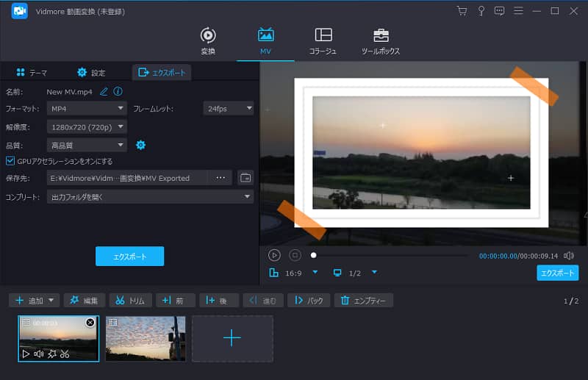
Task: Open the コラージュ collage tab
Action: 323,41
